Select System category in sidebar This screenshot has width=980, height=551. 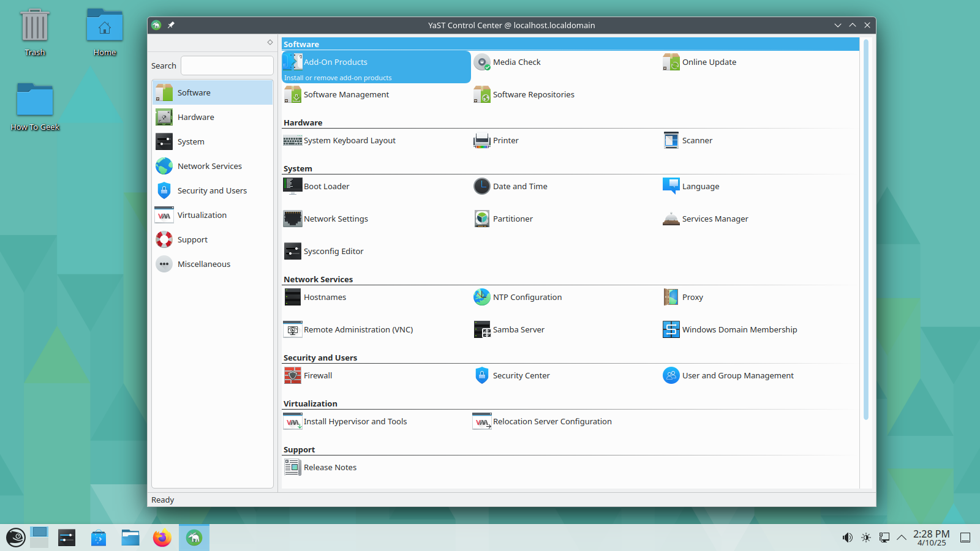click(x=213, y=142)
